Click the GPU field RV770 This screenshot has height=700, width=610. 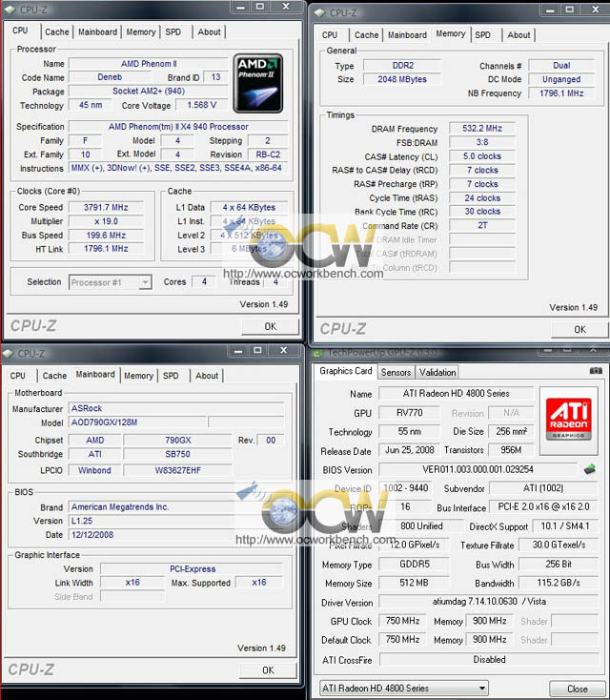[x=409, y=413]
